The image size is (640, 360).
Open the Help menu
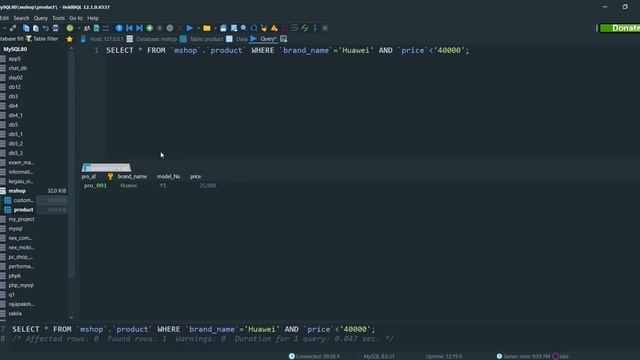[93, 18]
